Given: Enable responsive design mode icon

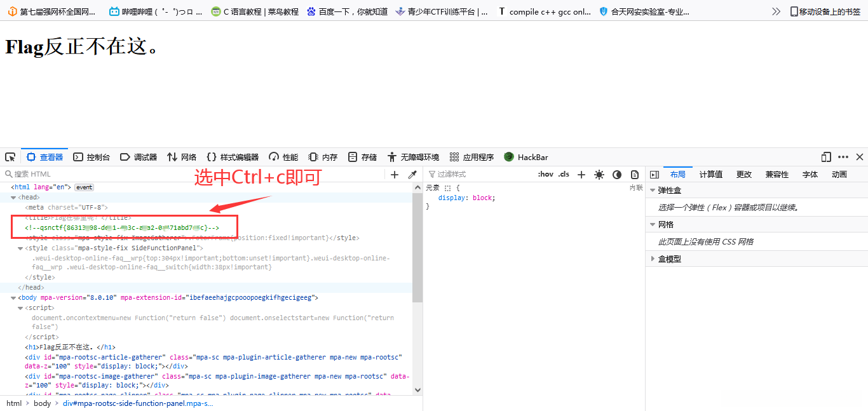Looking at the screenshot, I should coord(826,157).
